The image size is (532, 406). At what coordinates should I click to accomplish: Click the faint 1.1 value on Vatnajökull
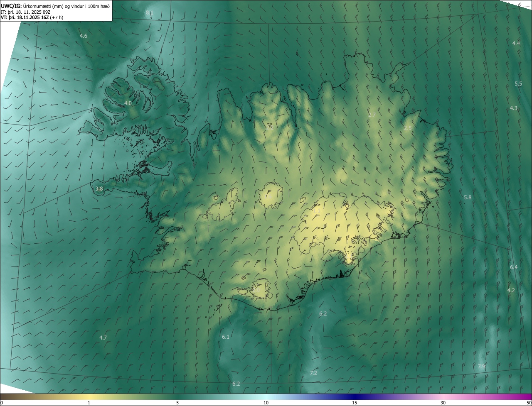[x=316, y=211]
